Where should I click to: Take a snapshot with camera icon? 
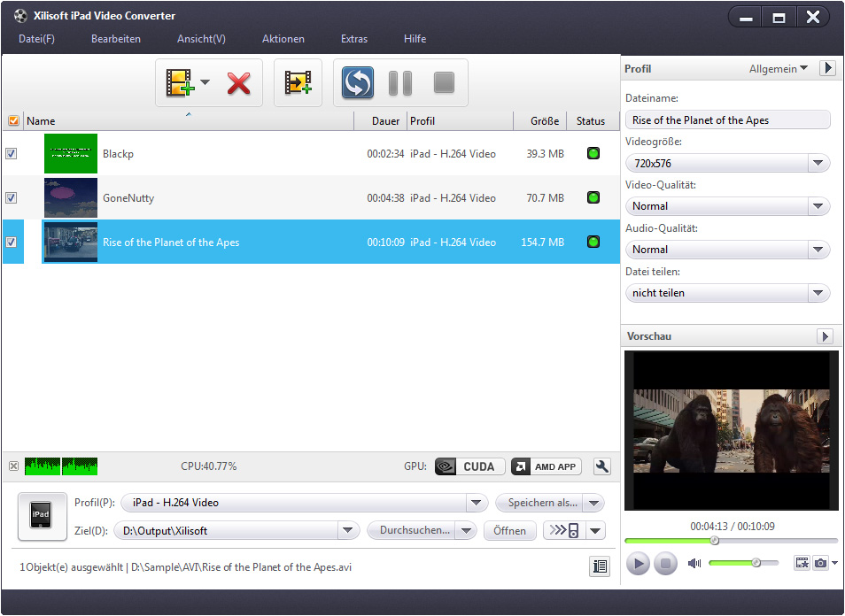[820, 563]
